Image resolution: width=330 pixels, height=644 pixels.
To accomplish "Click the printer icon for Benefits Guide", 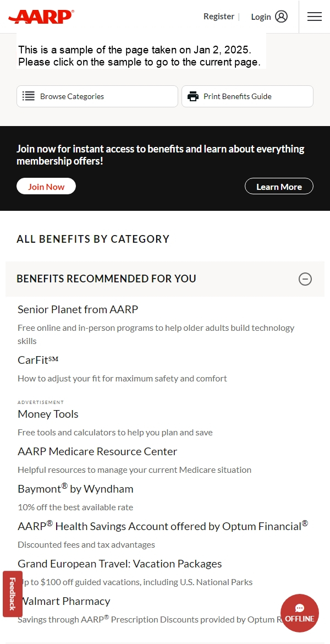I will (193, 96).
